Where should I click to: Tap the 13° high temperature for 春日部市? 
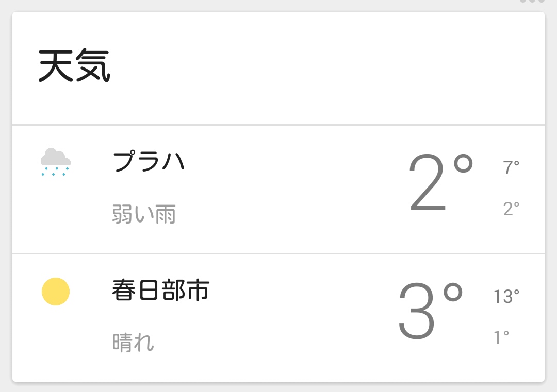[506, 297]
